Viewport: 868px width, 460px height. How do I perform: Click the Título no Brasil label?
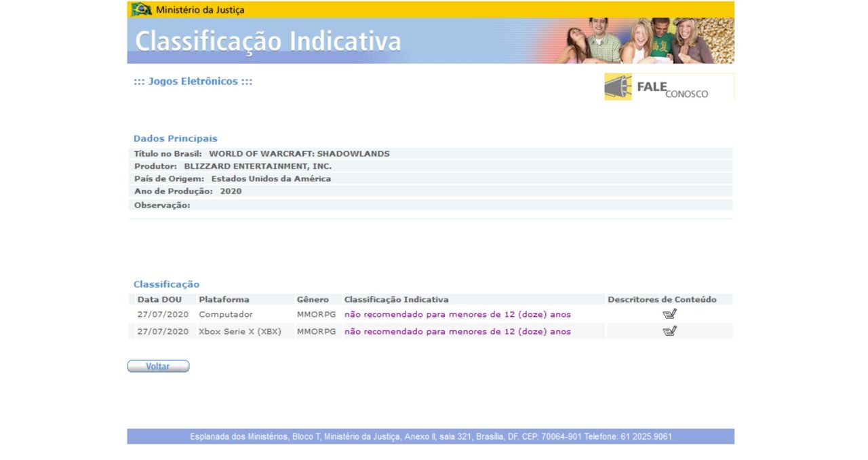click(168, 154)
